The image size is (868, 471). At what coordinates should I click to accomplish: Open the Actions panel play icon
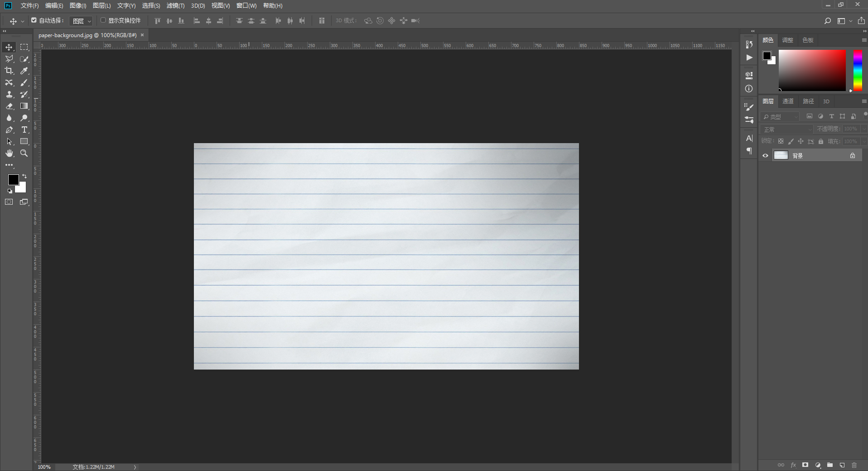point(749,58)
